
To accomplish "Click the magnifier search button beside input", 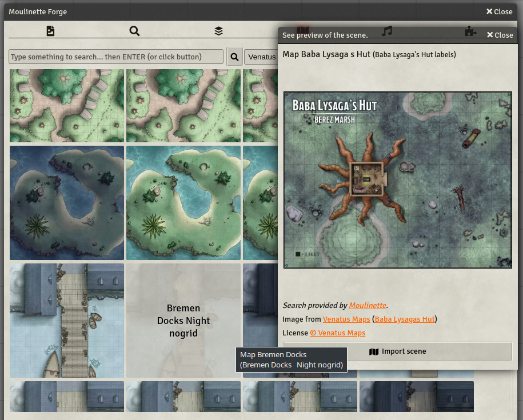I will [x=234, y=57].
